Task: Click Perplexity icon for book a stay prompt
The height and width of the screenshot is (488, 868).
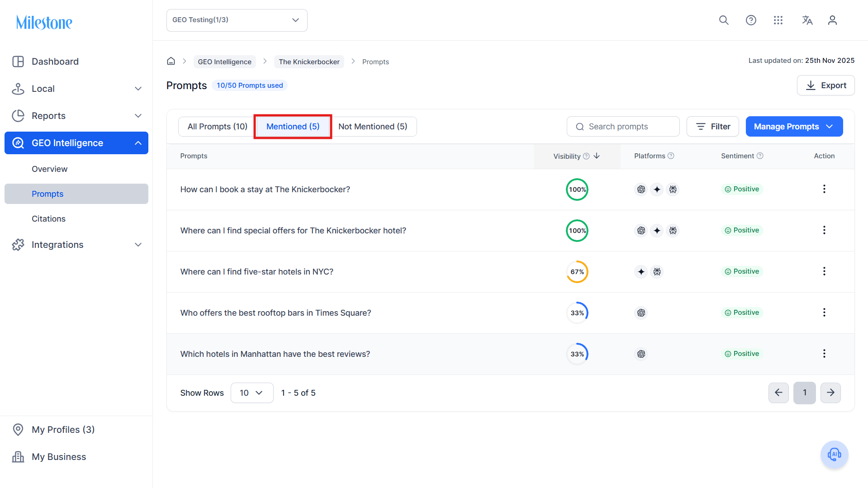Action: [673, 190]
